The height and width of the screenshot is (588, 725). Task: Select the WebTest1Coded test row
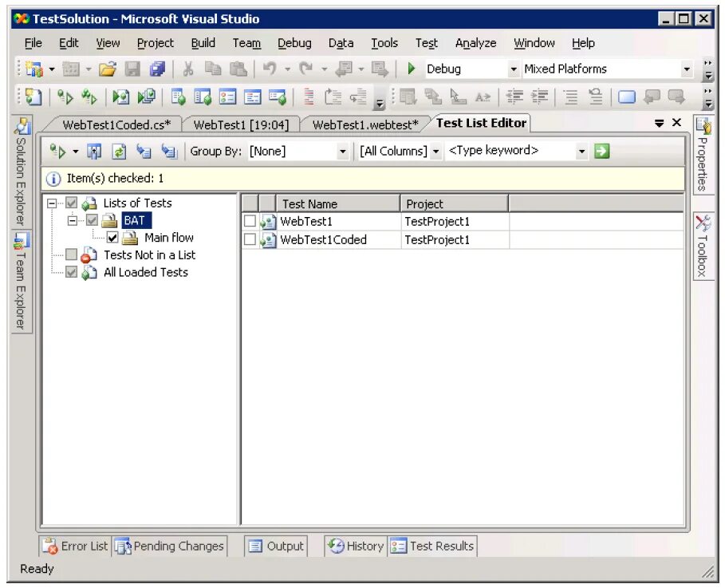[463, 239]
